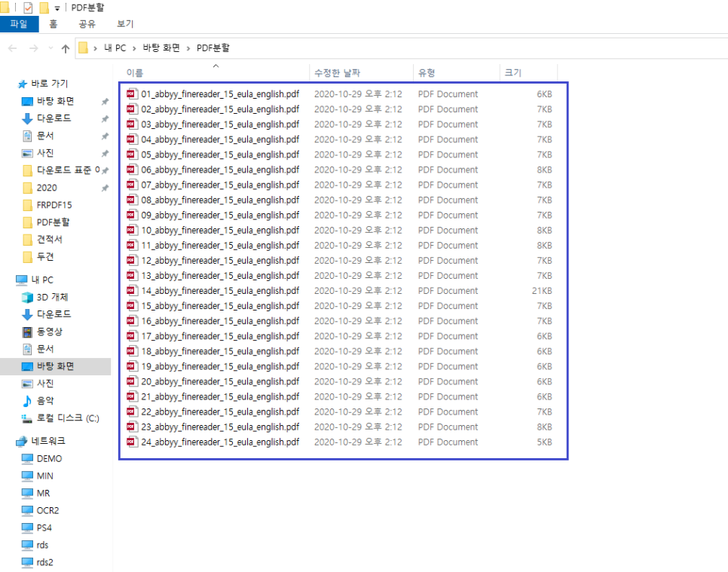Click the Properties checkmark icon in title bar
This screenshot has height=572, width=728.
tap(28, 8)
